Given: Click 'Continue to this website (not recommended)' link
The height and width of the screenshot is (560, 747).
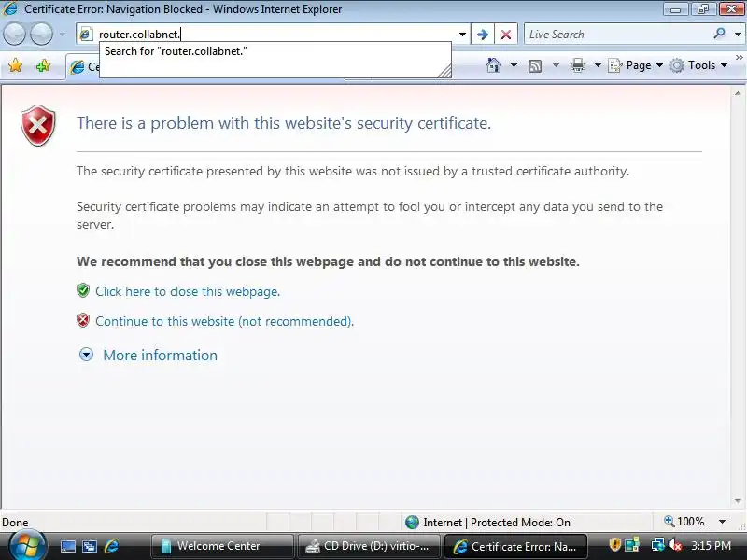Looking at the screenshot, I should [224, 321].
